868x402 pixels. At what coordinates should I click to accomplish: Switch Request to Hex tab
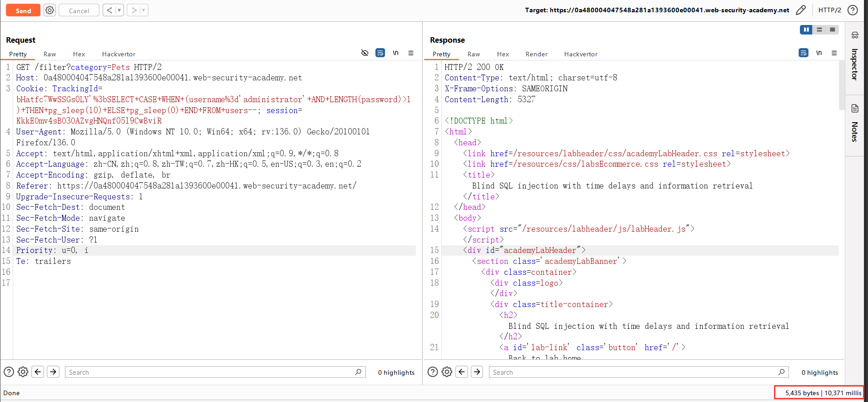click(79, 54)
